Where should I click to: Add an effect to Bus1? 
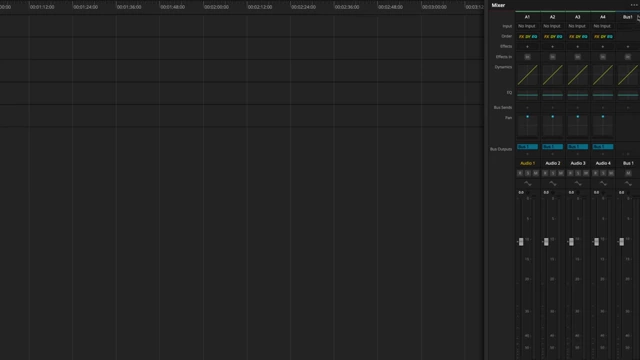click(x=628, y=47)
